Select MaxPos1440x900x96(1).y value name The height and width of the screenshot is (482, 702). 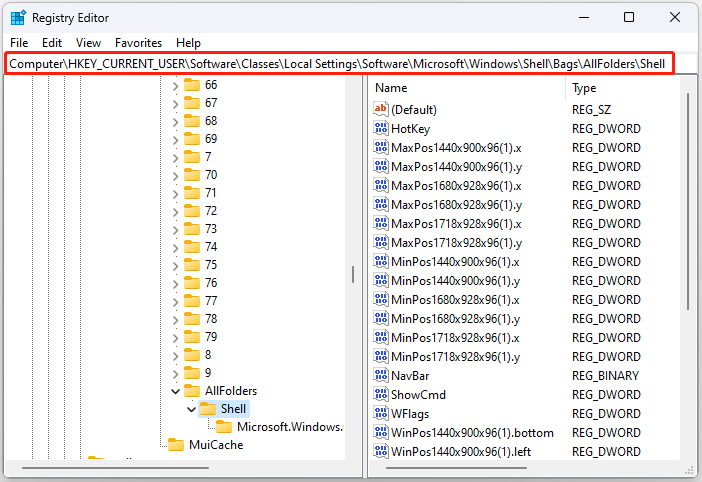pos(456,167)
